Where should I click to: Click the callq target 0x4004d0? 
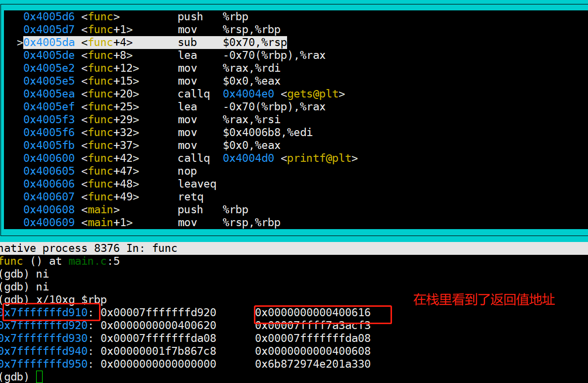coord(248,158)
